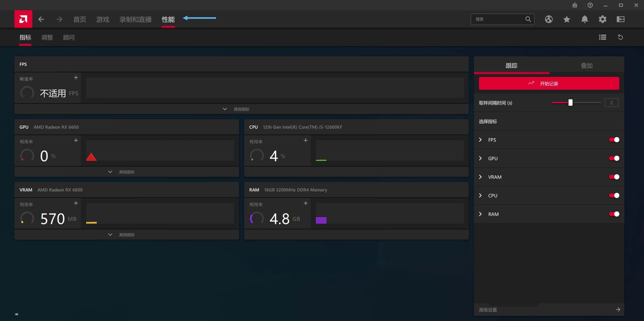
Task: Toggle the sidebar panel layout icon
Action: tap(620, 19)
